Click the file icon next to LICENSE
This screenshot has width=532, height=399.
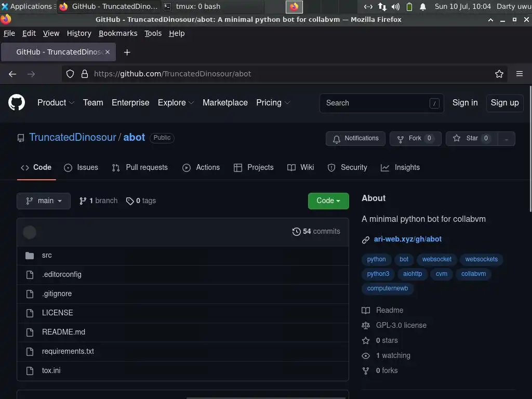[30, 313]
